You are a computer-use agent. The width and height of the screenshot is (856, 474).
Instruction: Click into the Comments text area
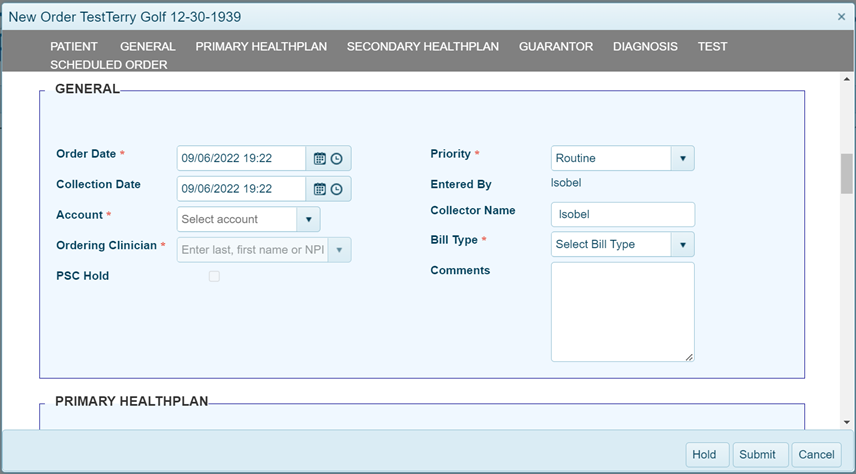point(622,311)
